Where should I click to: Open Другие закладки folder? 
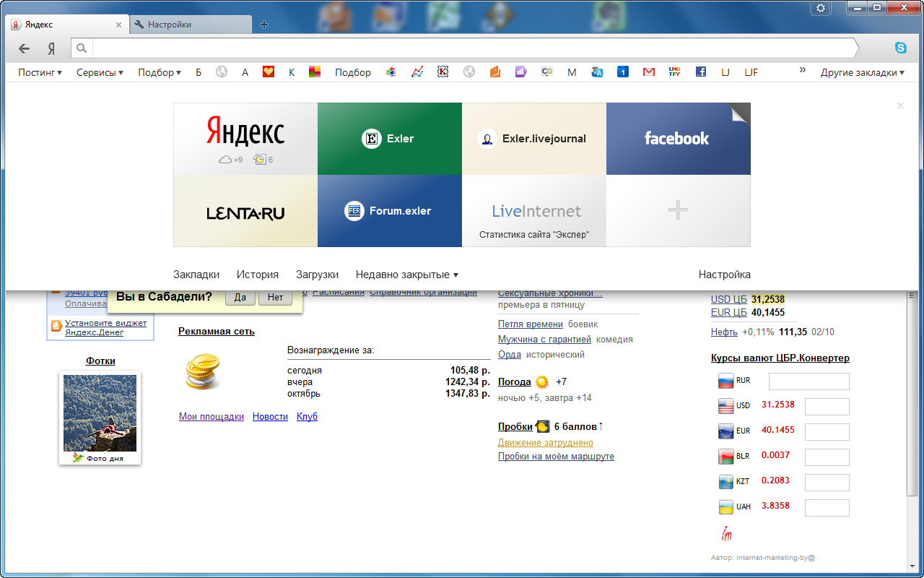pos(862,72)
